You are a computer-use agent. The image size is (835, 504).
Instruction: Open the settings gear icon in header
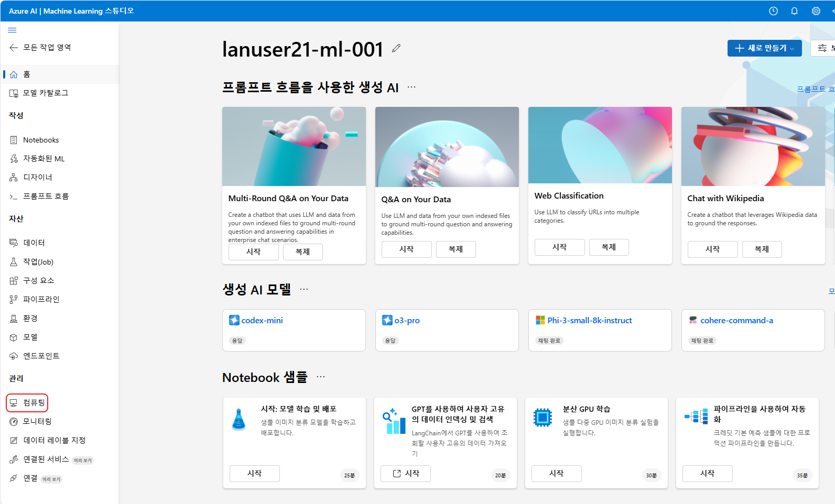coord(816,11)
